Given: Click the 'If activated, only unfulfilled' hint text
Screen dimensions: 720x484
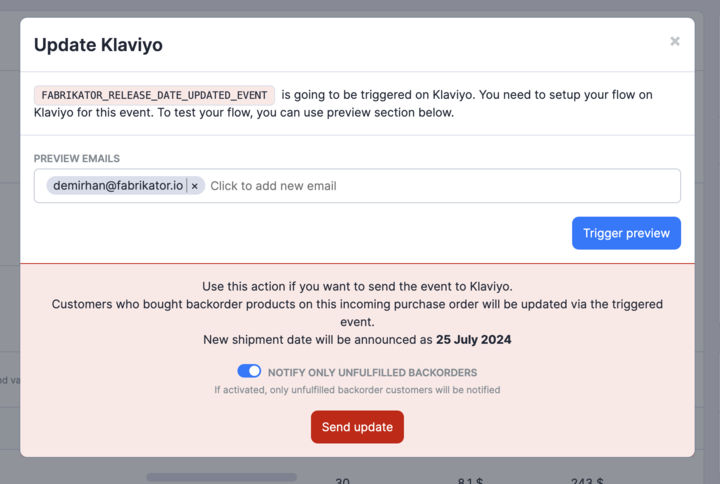Looking at the screenshot, I should [x=357, y=390].
